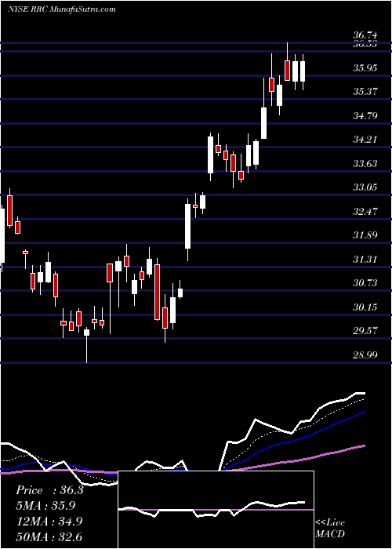Viewport: 392px width, 549px height.
Task: Click the 34.79 price axis label
Action: pos(365,115)
